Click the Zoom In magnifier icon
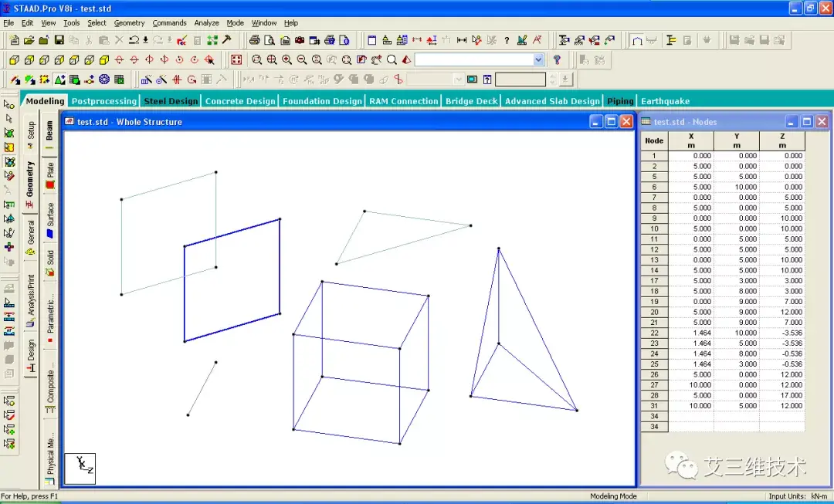Image resolution: width=834 pixels, height=504 pixels. point(286,59)
